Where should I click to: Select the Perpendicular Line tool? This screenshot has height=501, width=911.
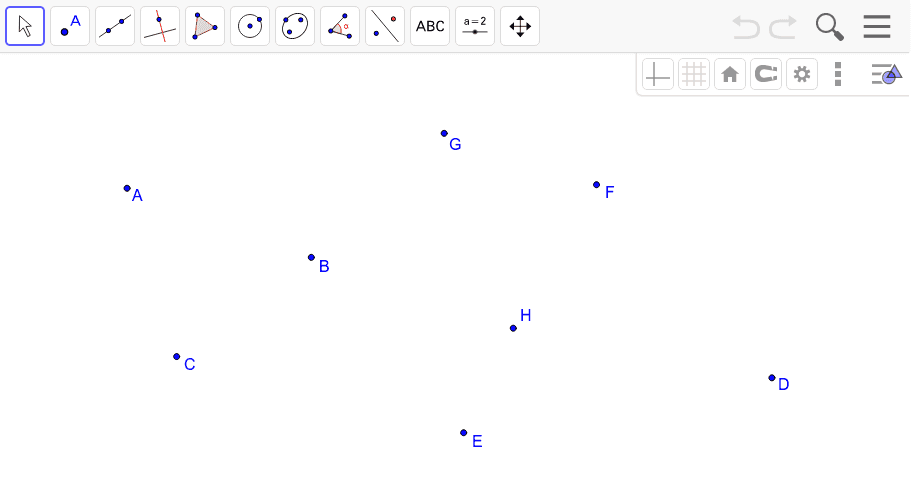pyautogui.click(x=160, y=26)
